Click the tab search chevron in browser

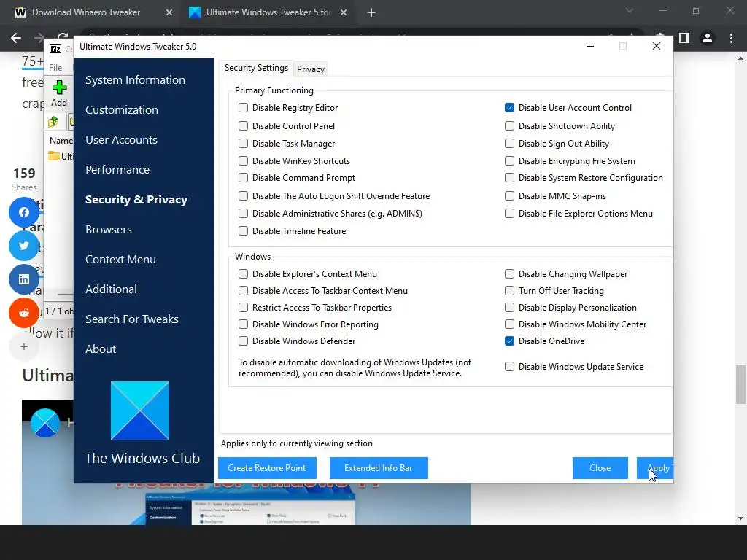630,10
